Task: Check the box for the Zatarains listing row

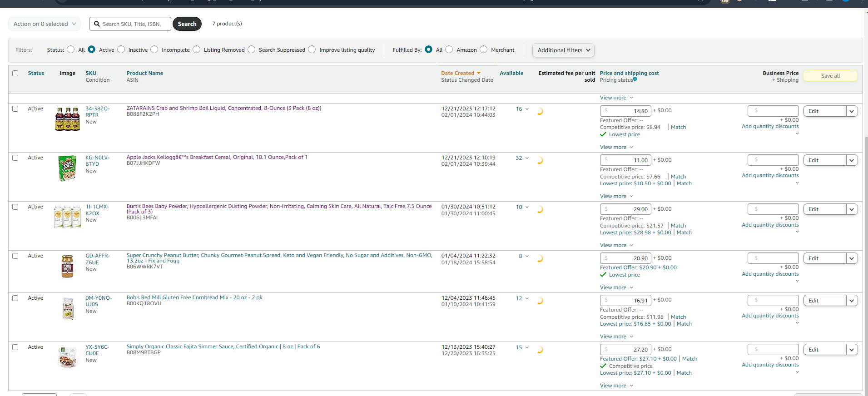Action: coord(15,109)
